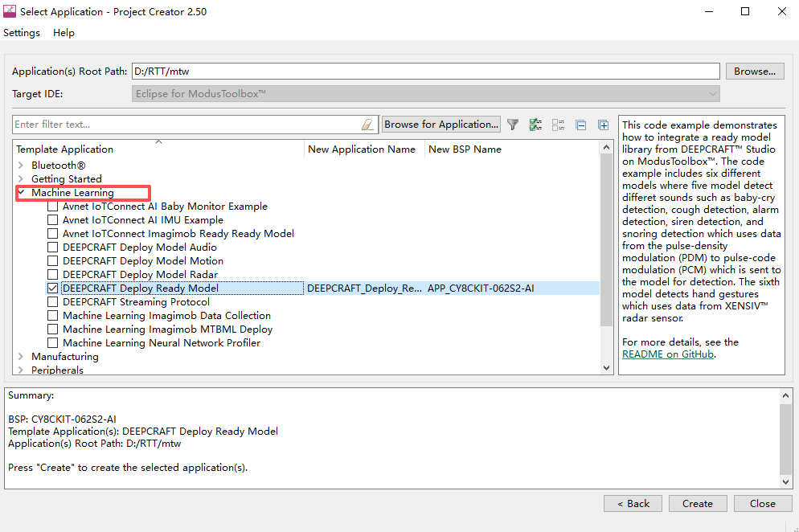Click the template list vertical scrollbar thumb
Screen dimensions: 799x532
coord(606,239)
